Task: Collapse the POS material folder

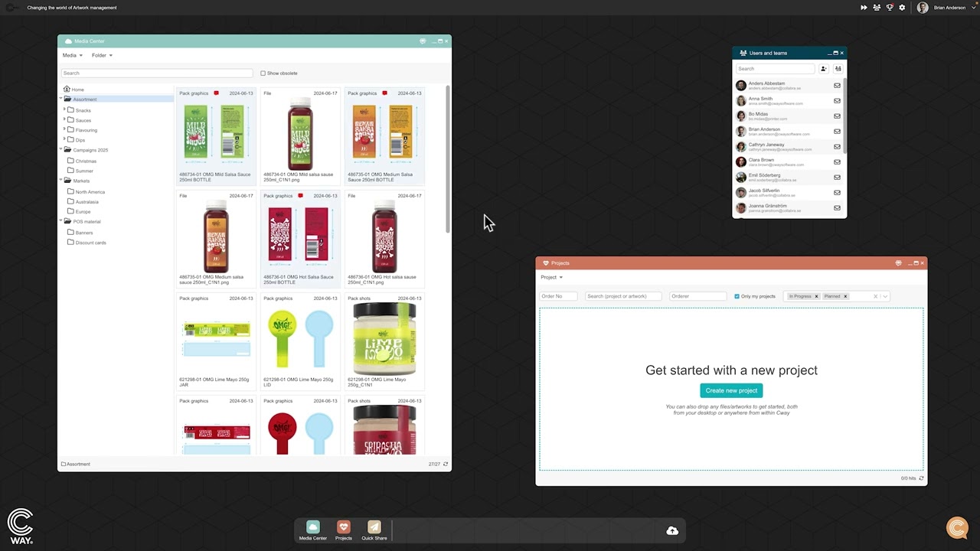Action: [61, 221]
